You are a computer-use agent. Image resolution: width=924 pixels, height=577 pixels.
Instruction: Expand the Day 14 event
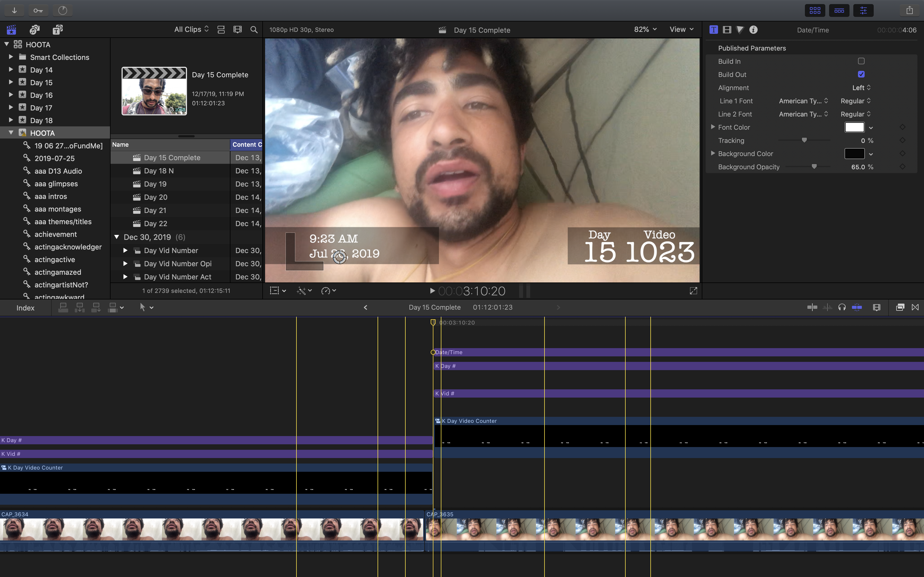(11, 70)
